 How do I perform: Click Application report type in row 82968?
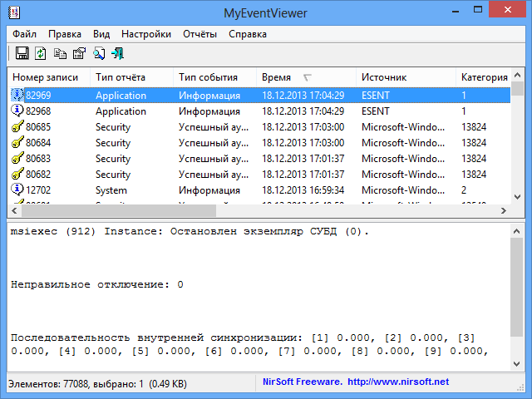coord(121,111)
